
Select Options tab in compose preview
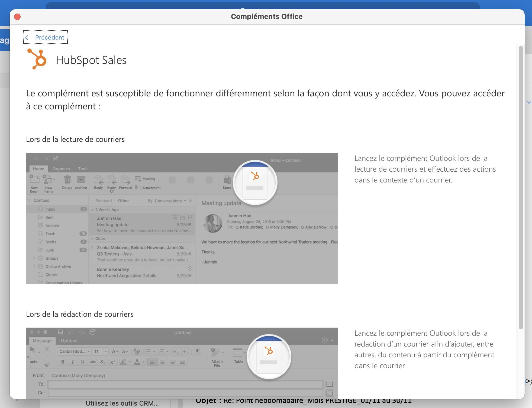[69, 341]
